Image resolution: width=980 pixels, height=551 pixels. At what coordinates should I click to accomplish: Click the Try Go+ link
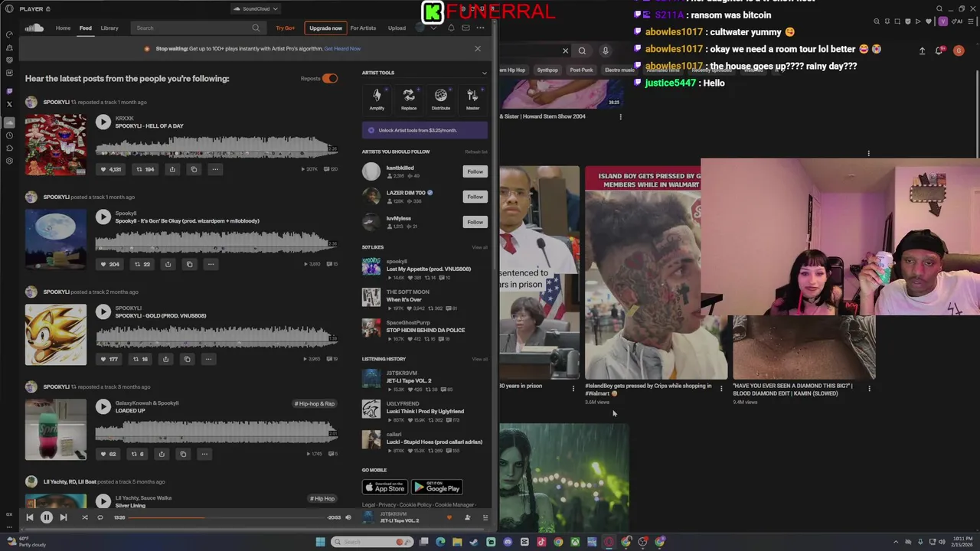pos(286,28)
